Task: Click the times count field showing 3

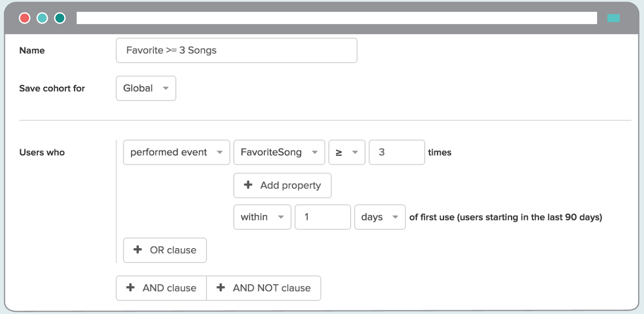Action: pyautogui.click(x=396, y=152)
